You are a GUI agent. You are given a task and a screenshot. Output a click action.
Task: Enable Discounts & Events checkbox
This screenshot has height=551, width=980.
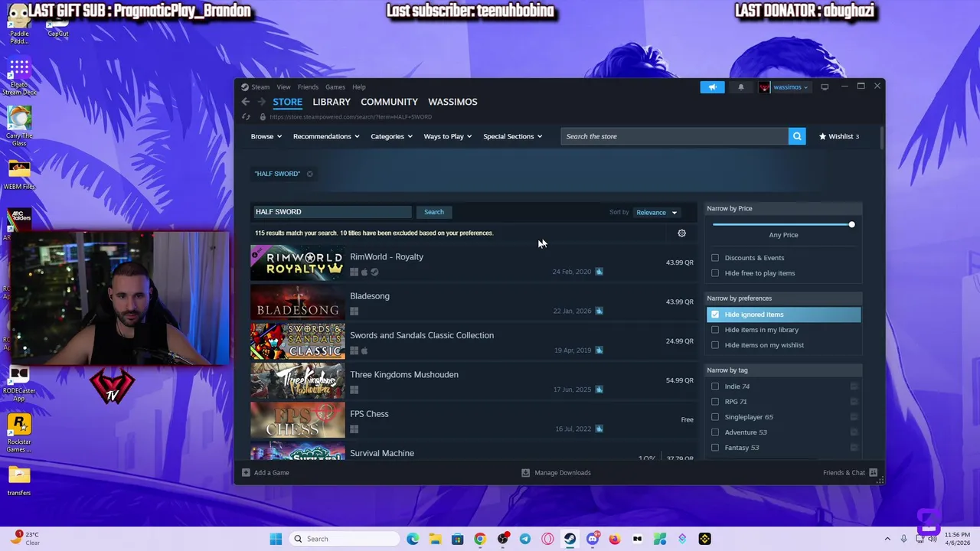(x=715, y=258)
